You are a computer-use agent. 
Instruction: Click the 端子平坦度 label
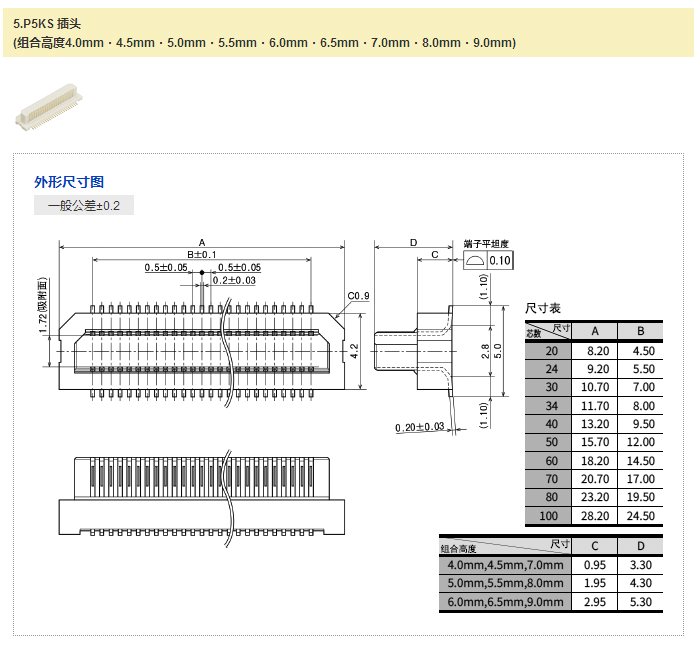point(487,243)
